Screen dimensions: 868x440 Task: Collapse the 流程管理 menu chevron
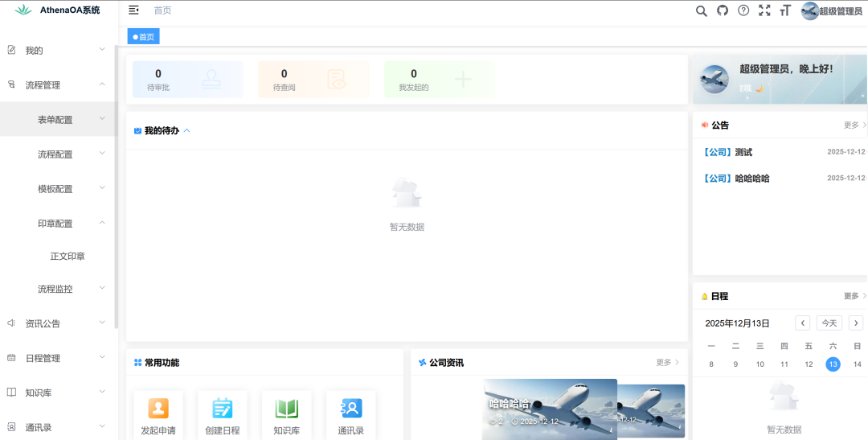tap(102, 84)
